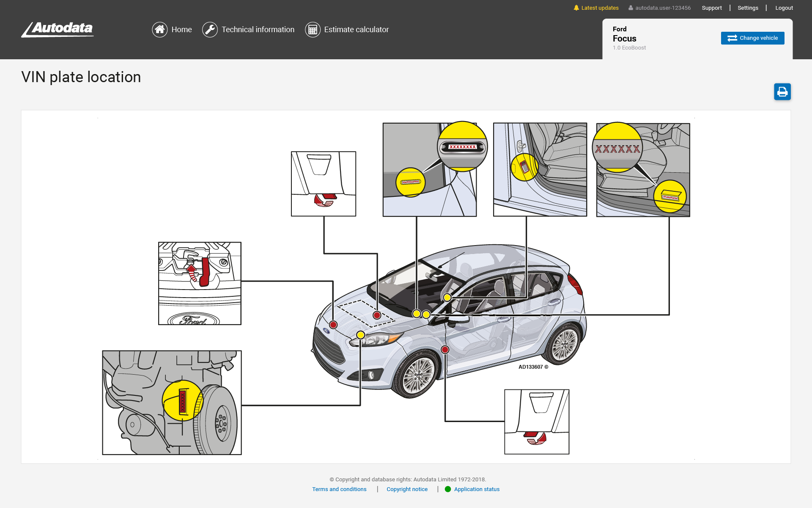812x508 pixels.
Task: Click the green Application status indicator
Action: [x=447, y=489]
